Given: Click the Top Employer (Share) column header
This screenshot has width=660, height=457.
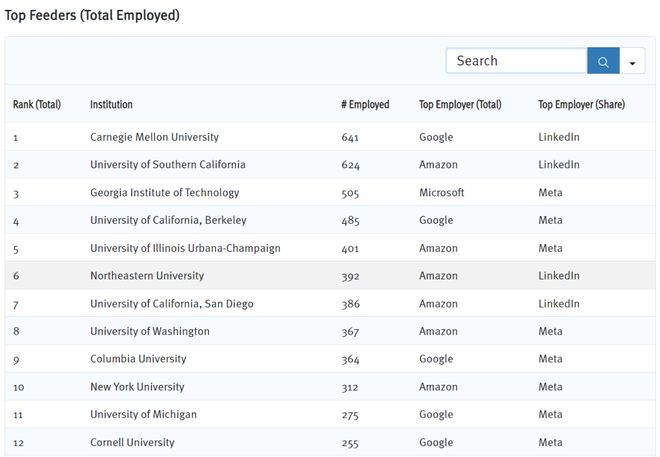Looking at the screenshot, I should pyautogui.click(x=581, y=104).
